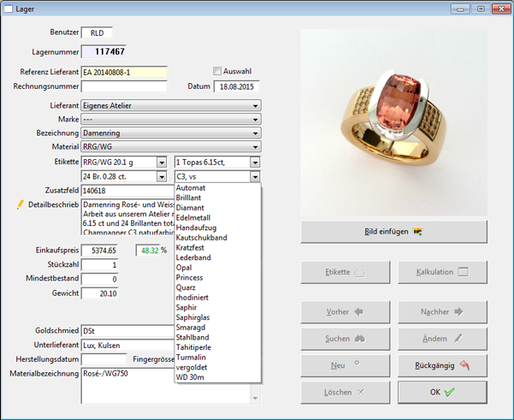Choose Turmalin from the list

pos(218,358)
